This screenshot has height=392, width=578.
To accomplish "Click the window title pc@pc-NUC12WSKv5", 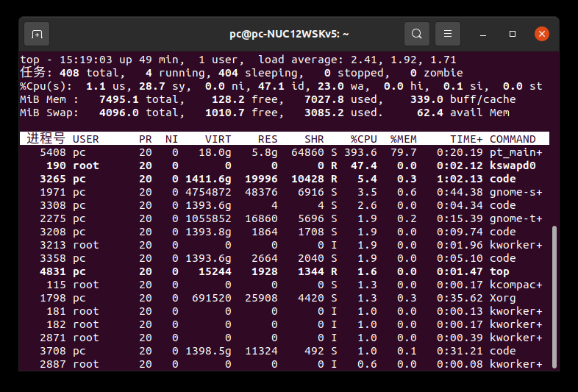I will [x=289, y=34].
